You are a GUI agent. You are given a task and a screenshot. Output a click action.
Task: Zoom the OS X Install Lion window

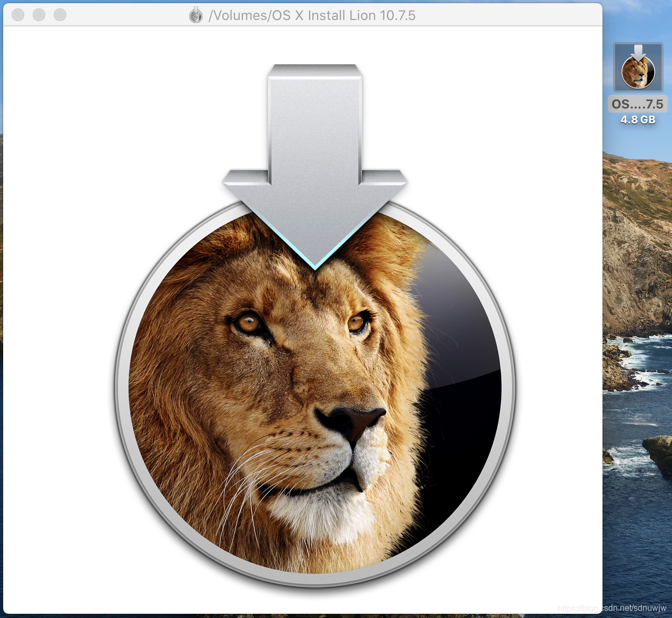(x=60, y=15)
